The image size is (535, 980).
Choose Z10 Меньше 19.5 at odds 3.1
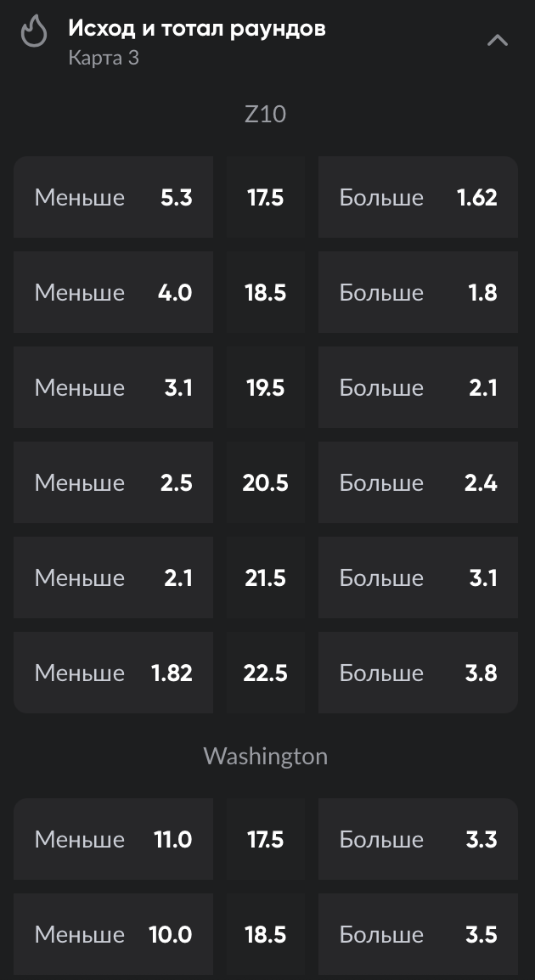[x=113, y=388]
